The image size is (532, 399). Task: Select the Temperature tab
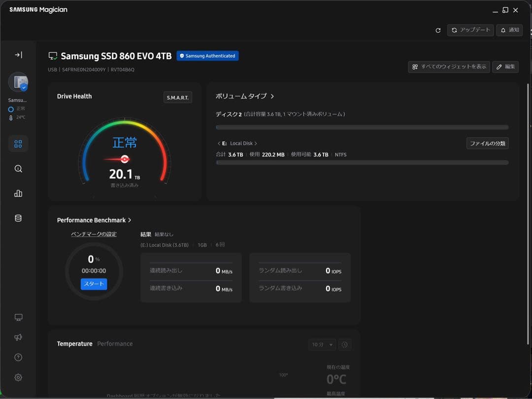[75, 344]
